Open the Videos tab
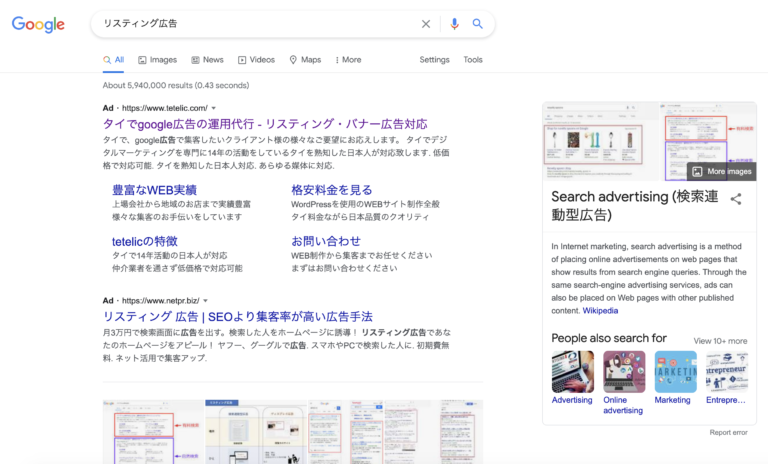Viewport: 768px width, 464px height. click(256, 60)
